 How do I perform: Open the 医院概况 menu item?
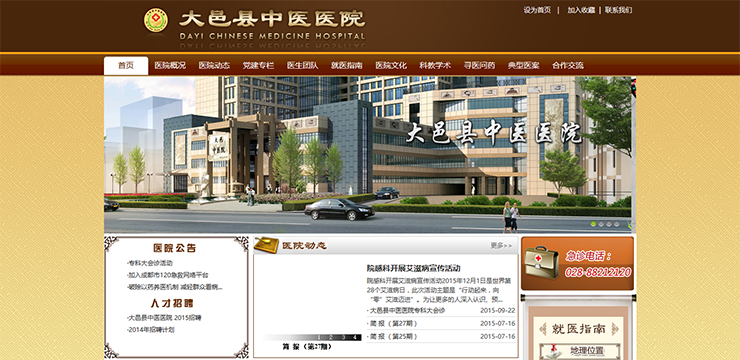click(170, 66)
